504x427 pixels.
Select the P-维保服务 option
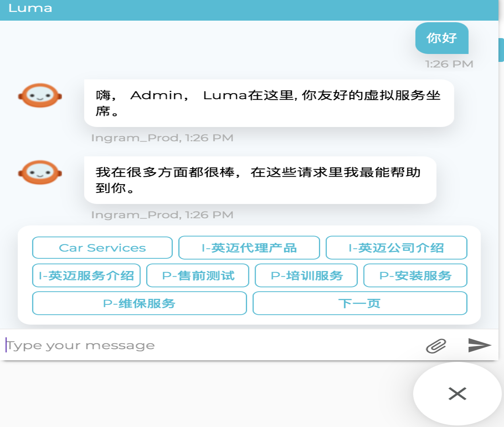(x=139, y=303)
